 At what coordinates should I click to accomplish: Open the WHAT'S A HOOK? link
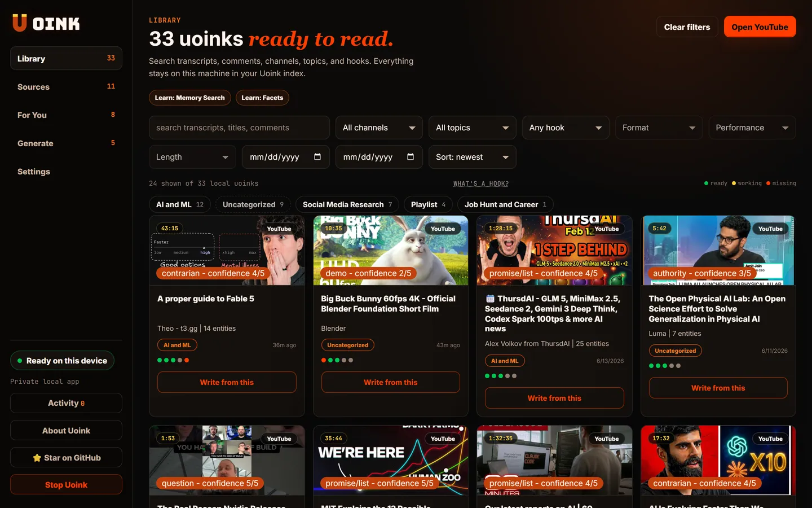click(x=481, y=183)
